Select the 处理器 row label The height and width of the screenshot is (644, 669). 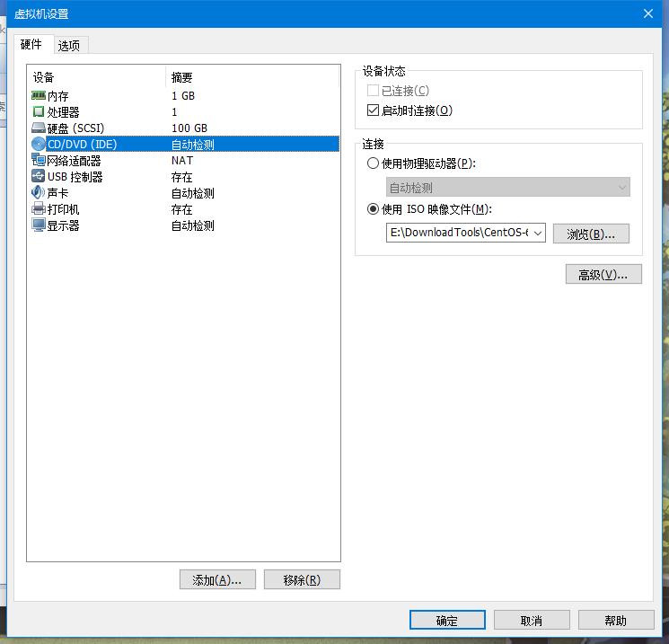tap(63, 112)
